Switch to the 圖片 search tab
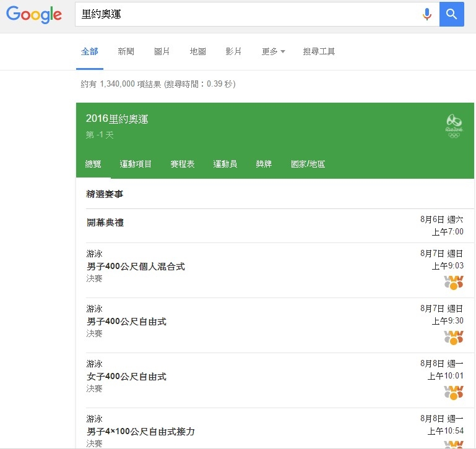 [162, 51]
